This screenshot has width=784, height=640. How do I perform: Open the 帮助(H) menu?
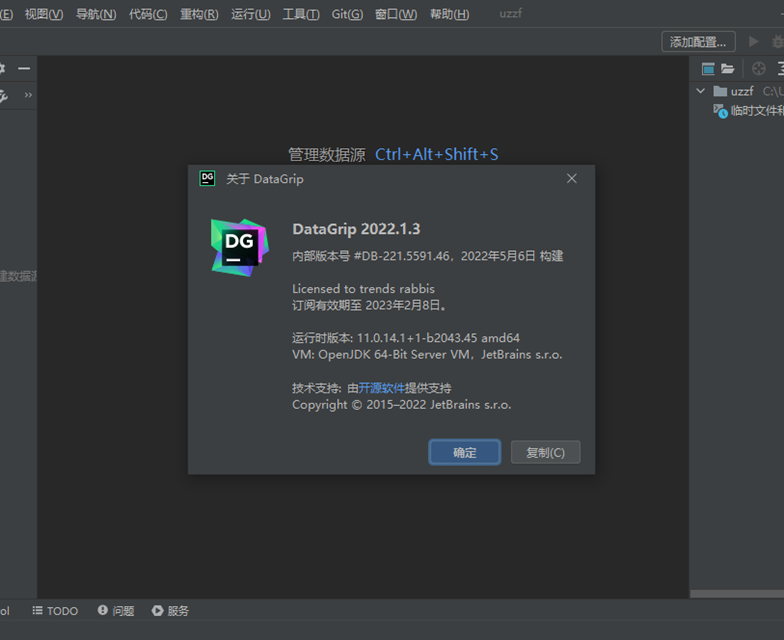click(x=450, y=14)
